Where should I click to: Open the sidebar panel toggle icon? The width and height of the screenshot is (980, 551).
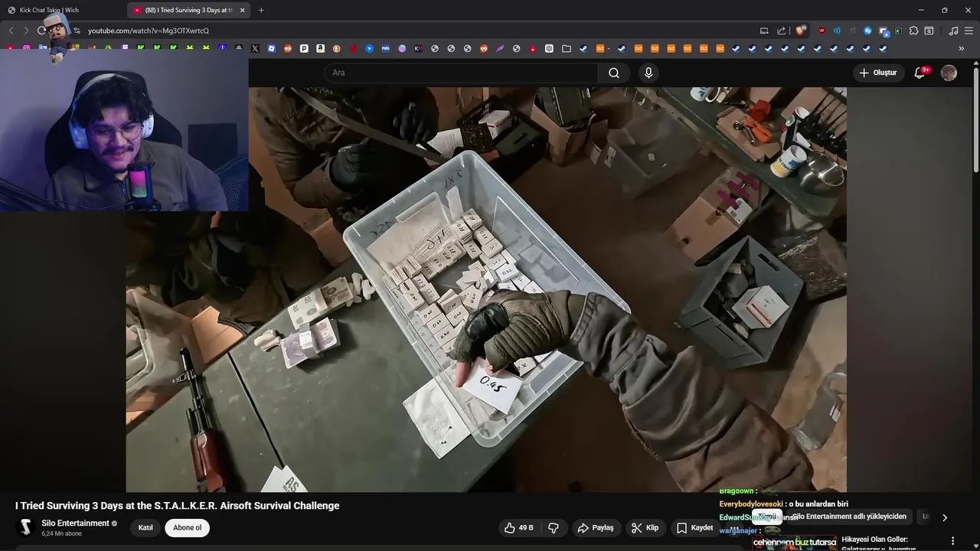click(929, 31)
